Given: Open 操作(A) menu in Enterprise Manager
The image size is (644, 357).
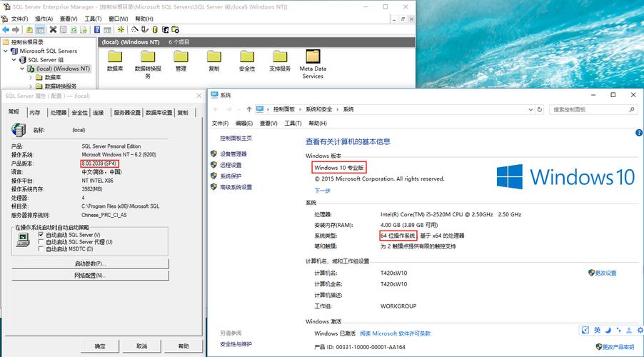Looking at the screenshot, I should pos(44,19).
